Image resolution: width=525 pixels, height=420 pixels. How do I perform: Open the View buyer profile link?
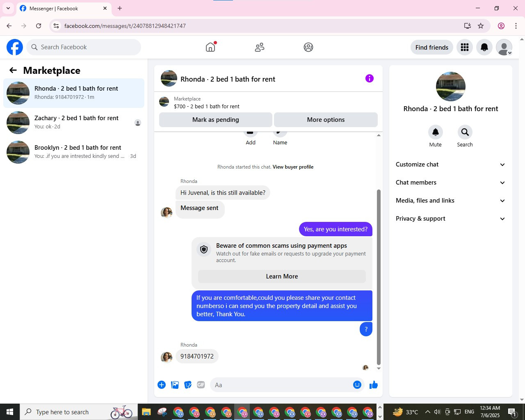pos(293,167)
